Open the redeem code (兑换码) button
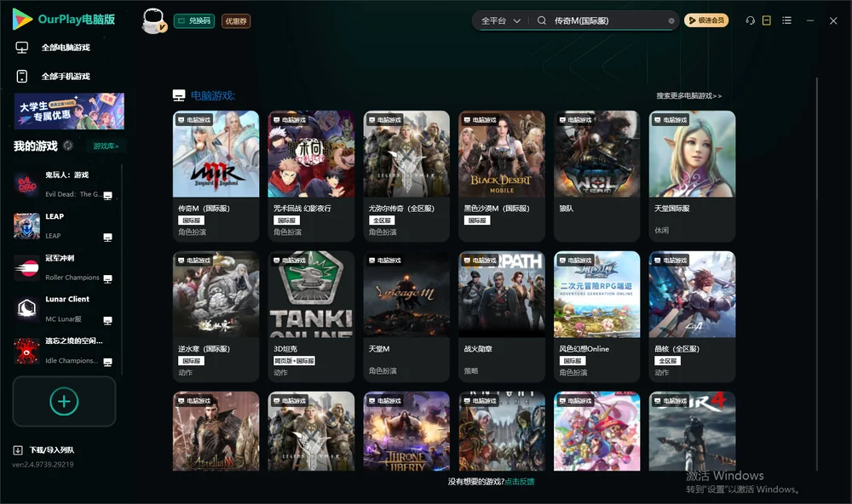This screenshot has height=504, width=852. pyautogui.click(x=194, y=20)
